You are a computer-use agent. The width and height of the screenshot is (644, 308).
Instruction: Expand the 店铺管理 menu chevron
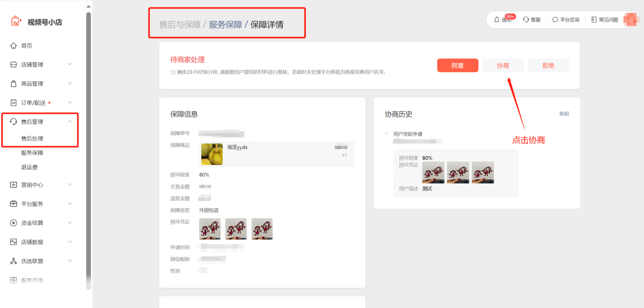click(70, 64)
